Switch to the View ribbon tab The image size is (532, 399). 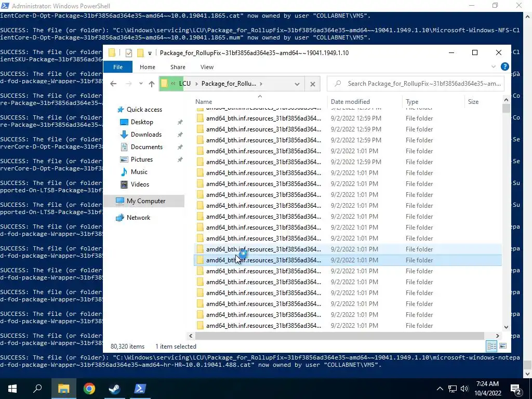pos(207,67)
